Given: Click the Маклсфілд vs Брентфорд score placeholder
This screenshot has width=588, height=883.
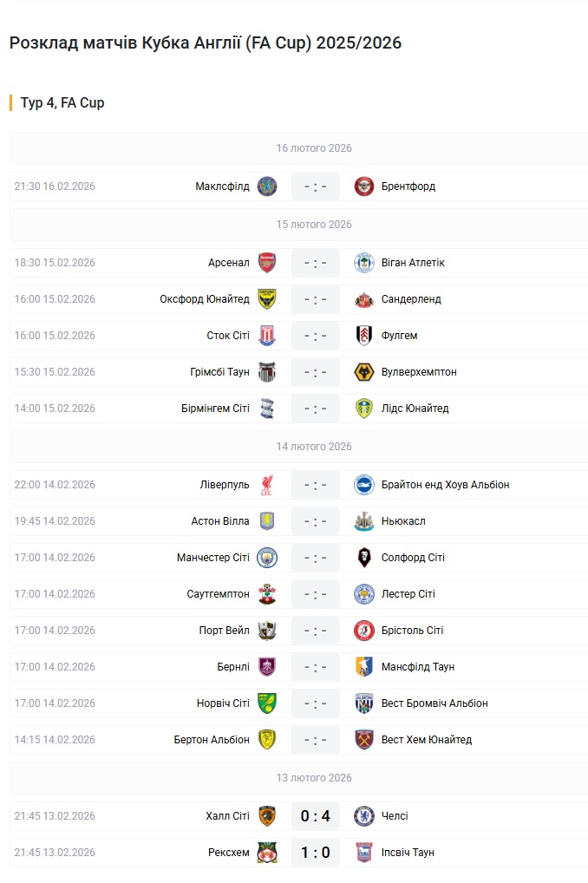Looking at the screenshot, I should [316, 186].
